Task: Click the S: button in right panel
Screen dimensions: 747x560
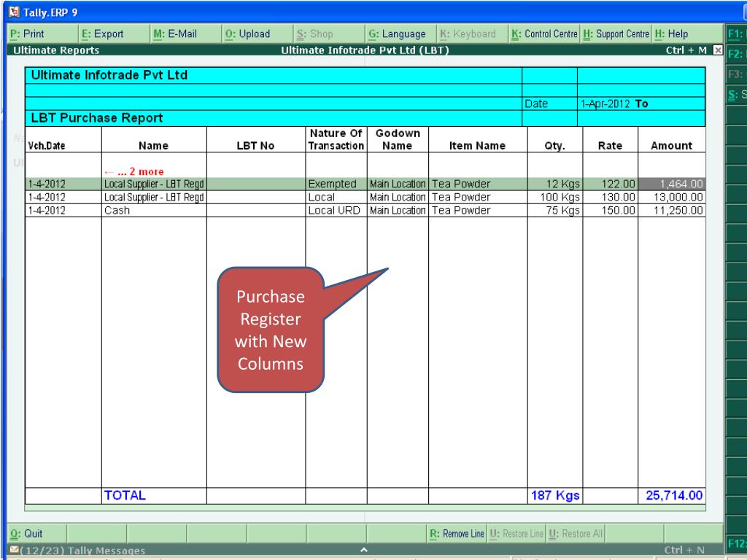Action: 737,95
